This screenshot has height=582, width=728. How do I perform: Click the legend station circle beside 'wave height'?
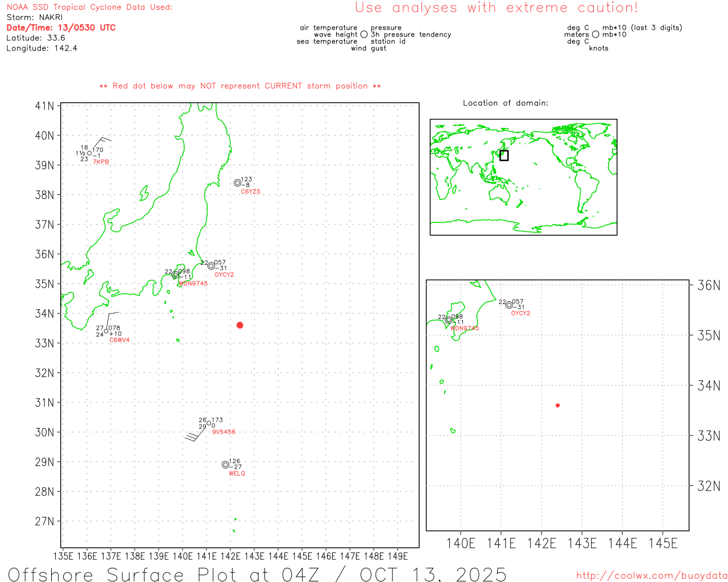tap(364, 35)
